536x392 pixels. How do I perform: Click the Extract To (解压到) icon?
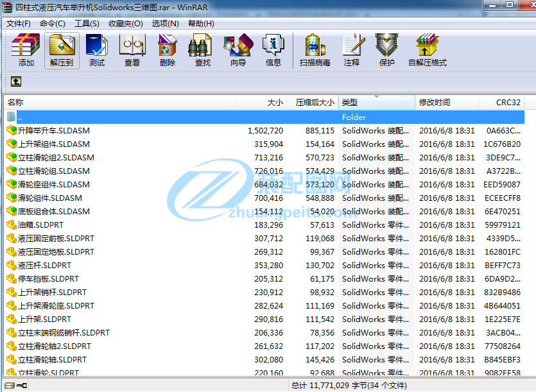coord(62,50)
